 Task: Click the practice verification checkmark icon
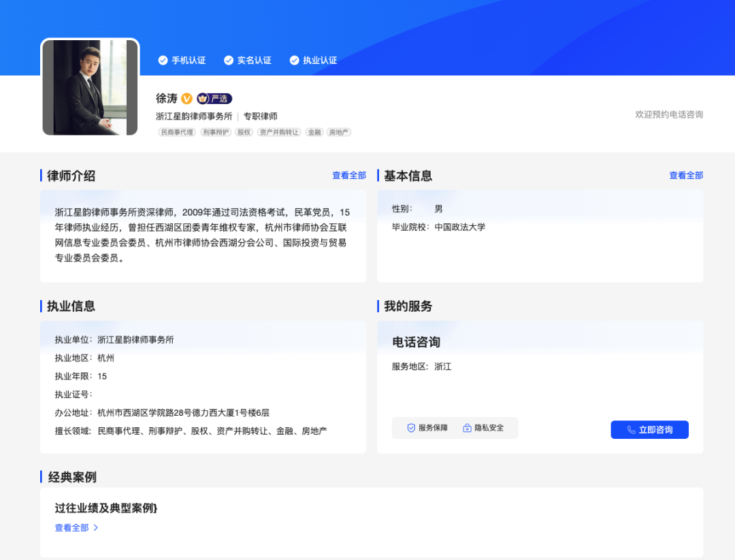pyautogui.click(x=295, y=61)
